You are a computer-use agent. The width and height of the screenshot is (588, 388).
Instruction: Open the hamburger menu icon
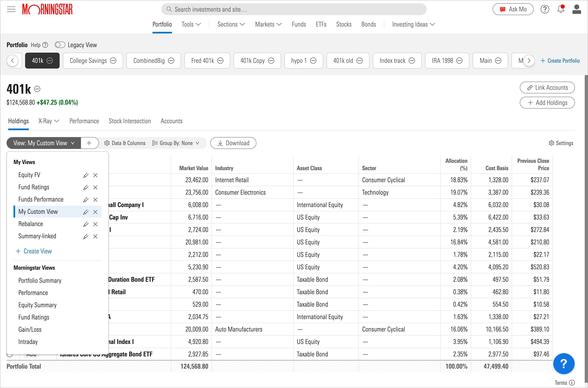(x=11, y=9)
